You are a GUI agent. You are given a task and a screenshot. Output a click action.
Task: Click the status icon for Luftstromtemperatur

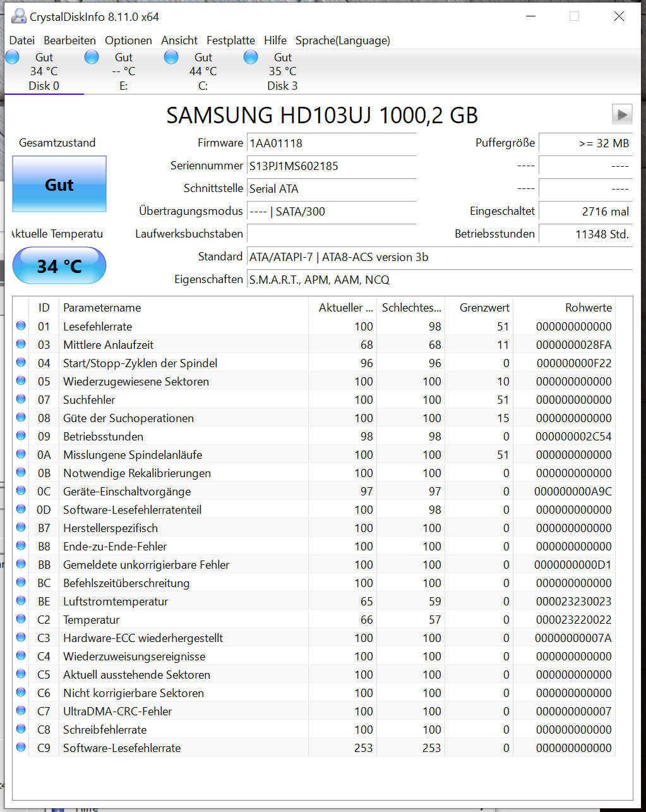[x=21, y=601]
